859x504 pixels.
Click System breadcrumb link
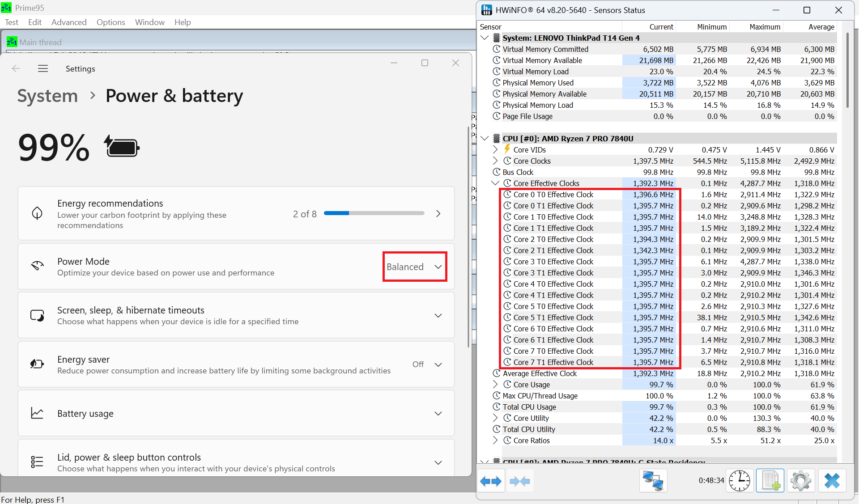pos(47,96)
